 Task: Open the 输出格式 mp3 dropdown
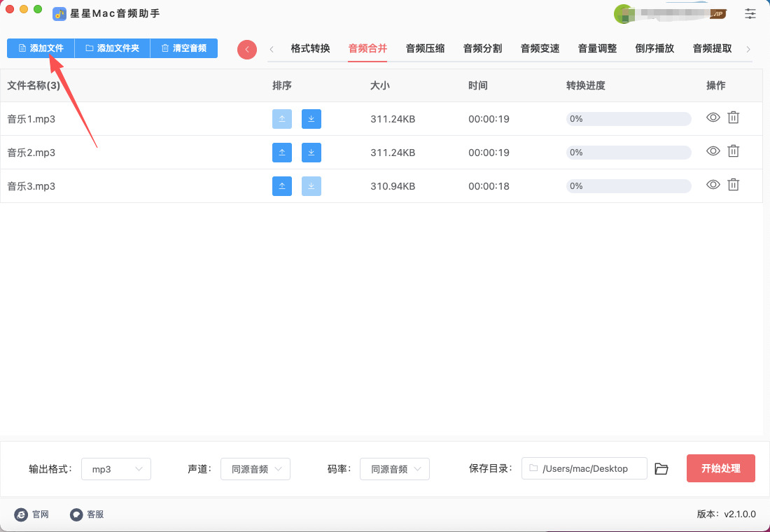(116, 469)
